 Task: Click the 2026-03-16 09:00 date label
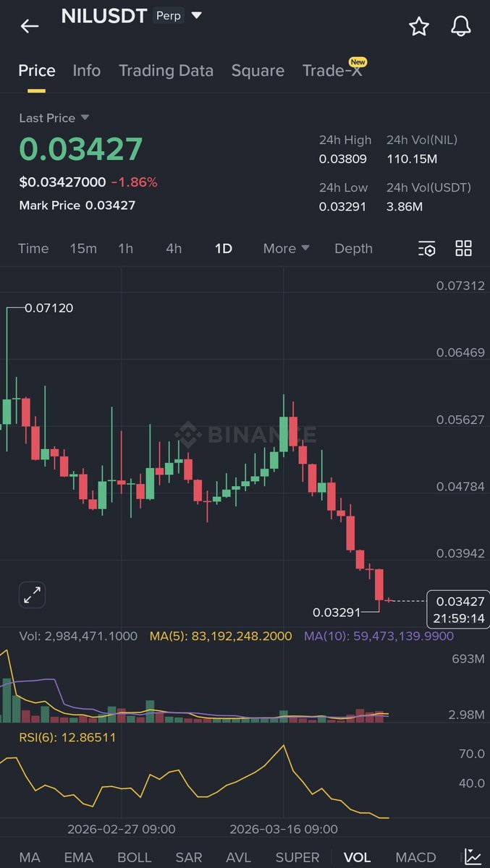[284, 829]
